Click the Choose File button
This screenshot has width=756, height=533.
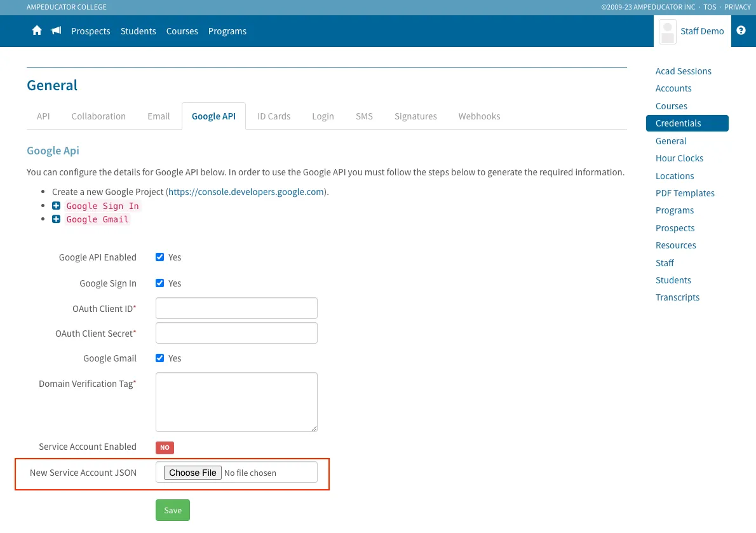click(193, 473)
